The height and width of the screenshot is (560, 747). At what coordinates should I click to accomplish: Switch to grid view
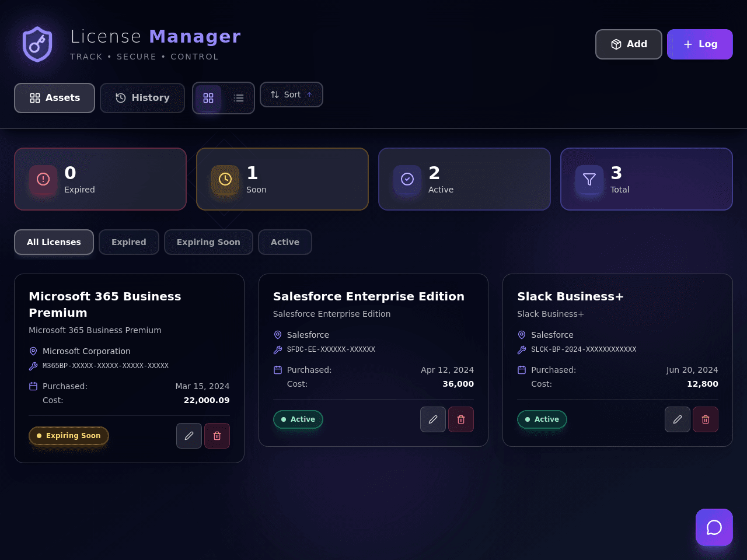pos(208,98)
